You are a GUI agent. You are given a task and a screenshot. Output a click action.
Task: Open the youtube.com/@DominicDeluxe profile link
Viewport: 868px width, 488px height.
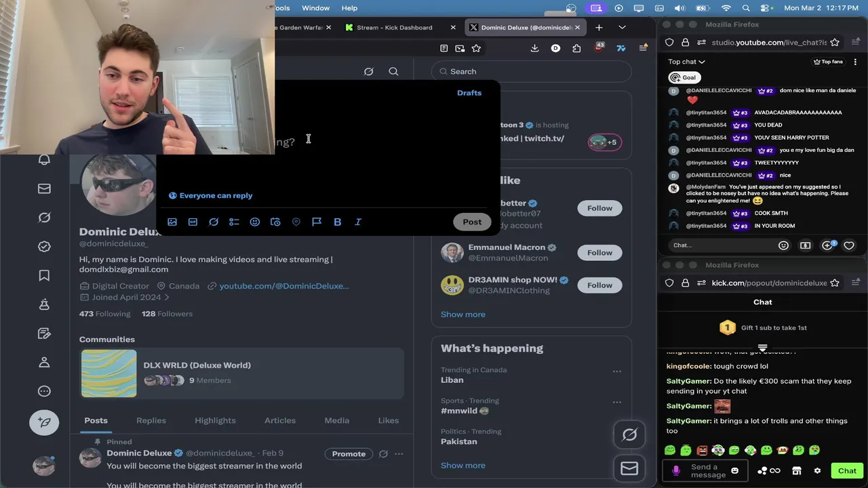point(284,286)
